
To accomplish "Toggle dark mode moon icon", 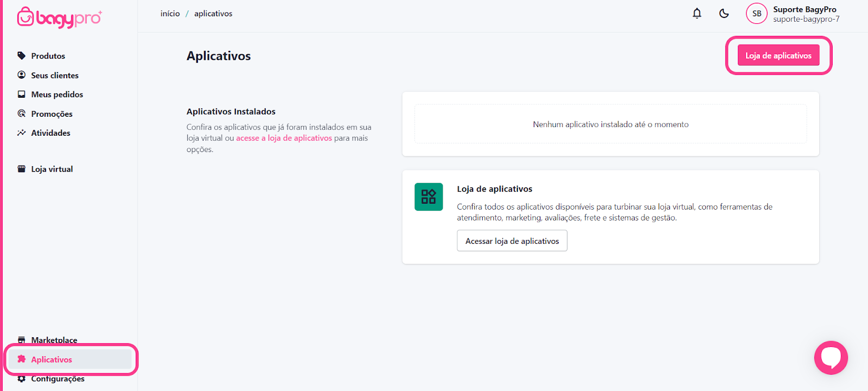I will pyautogui.click(x=724, y=14).
